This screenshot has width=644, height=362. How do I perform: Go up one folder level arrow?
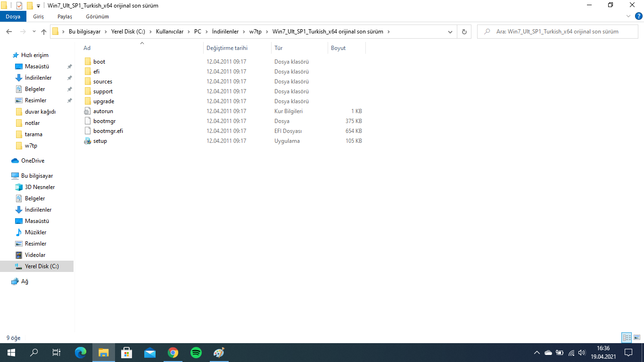pyautogui.click(x=44, y=32)
